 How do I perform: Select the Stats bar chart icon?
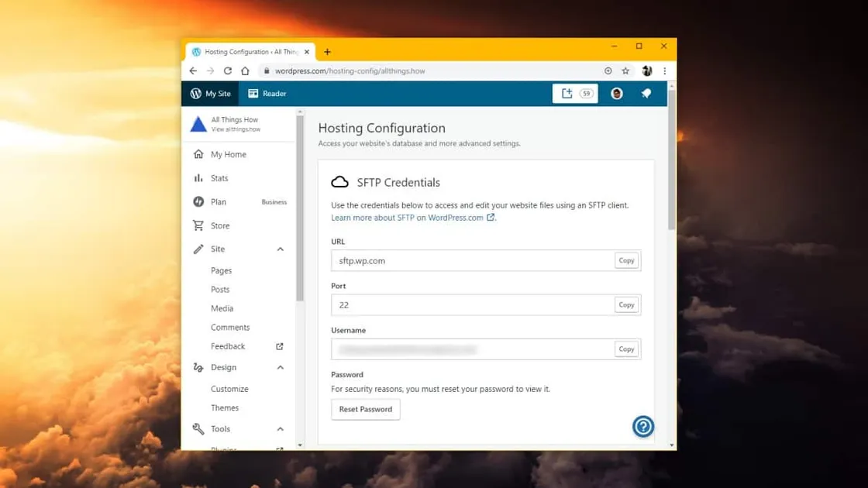click(x=198, y=178)
